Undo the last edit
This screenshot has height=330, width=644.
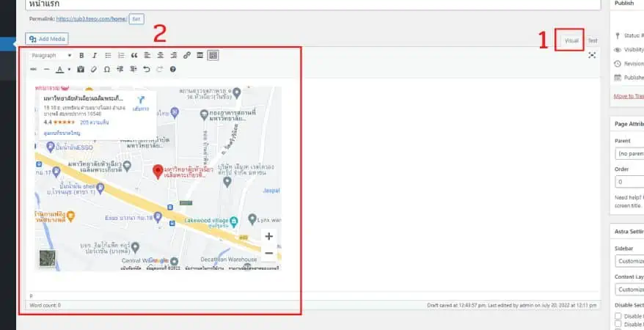point(146,70)
